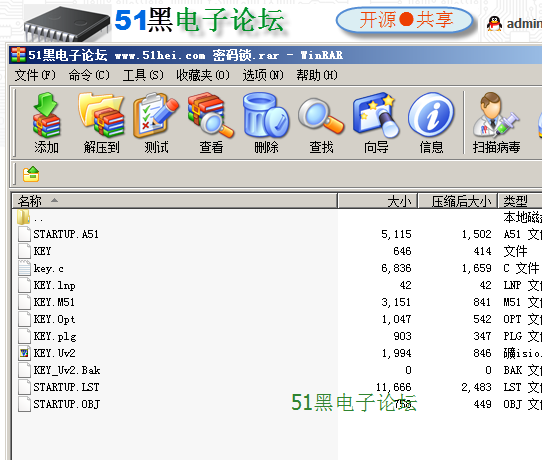542x460 pixels.
Task: Open the View (查看) toolbar icon
Action: click(x=211, y=123)
